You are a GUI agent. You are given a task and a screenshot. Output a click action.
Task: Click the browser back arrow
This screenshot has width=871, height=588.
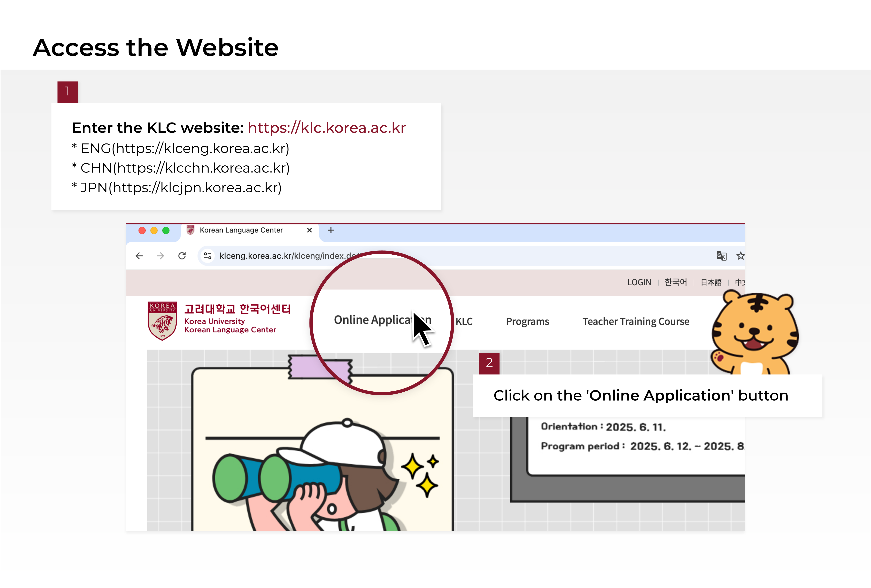(x=139, y=256)
